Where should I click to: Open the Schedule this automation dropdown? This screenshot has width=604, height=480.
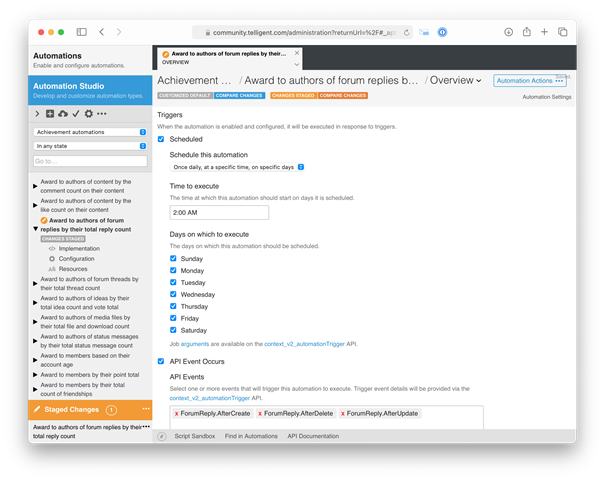(237, 167)
